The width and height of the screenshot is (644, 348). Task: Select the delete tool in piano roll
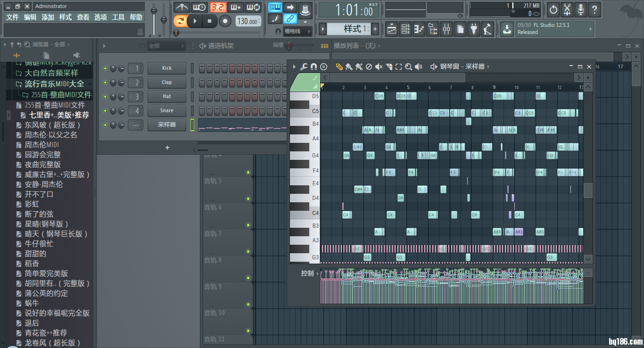369,67
